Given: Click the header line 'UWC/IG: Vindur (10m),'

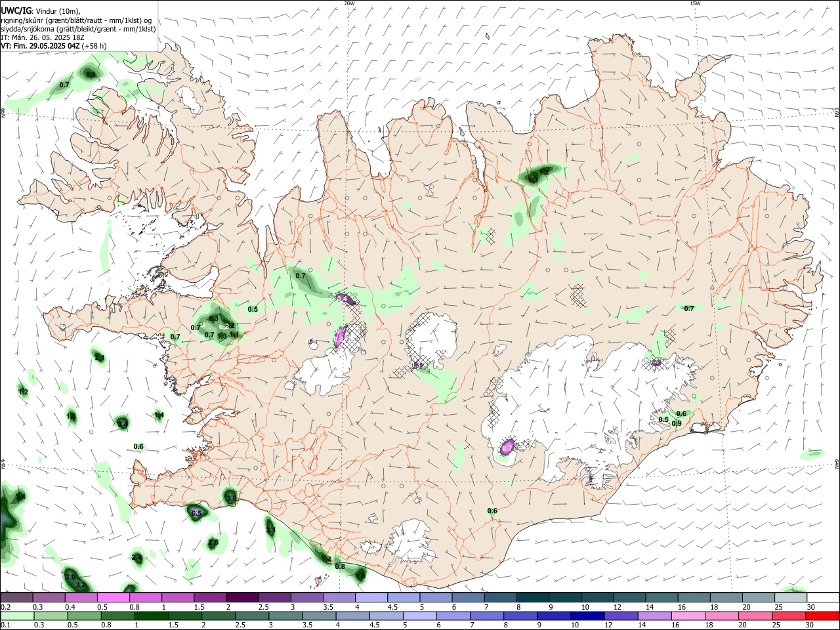Looking at the screenshot, I should (x=40, y=10).
